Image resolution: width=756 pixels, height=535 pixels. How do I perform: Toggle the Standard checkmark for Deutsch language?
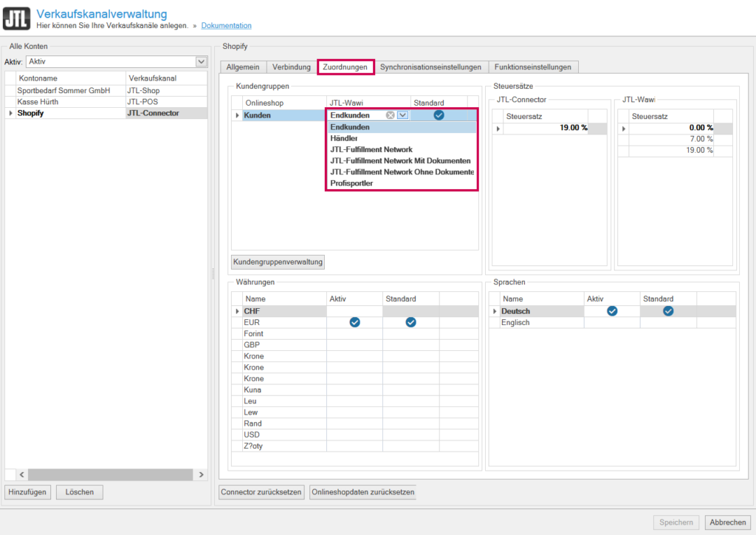click(668, 311)
